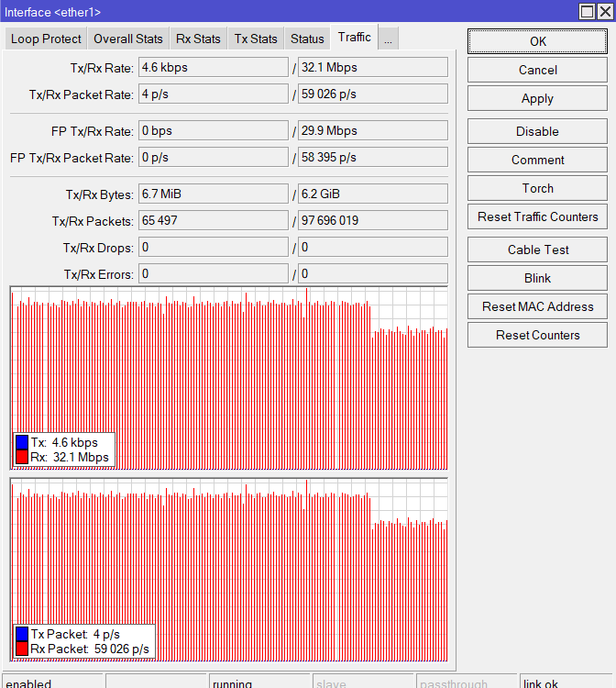The height and width of the screenshot is (688, 616).
Task: Click the 'Rx Packet: 59 026 p/s' legend text
Action: [90, 649]
